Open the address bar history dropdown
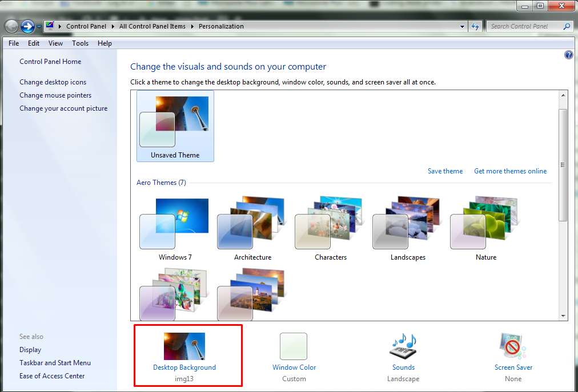The width and height of the screenshot is (578, 392). pyautogui.click(x=463, y=26)
